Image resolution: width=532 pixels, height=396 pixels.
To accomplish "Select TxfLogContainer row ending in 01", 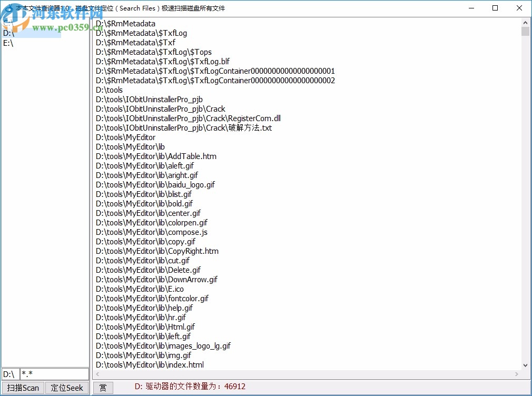I will click(215, 71).
